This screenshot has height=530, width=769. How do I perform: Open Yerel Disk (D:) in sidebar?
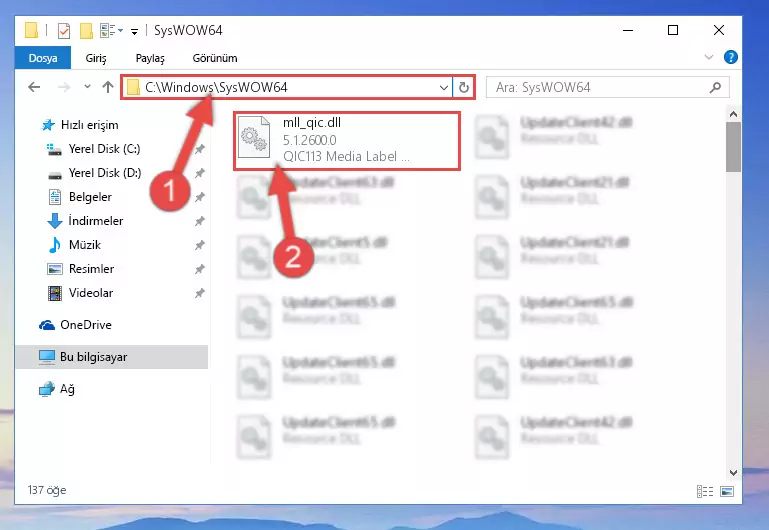[x=104, y=173]
